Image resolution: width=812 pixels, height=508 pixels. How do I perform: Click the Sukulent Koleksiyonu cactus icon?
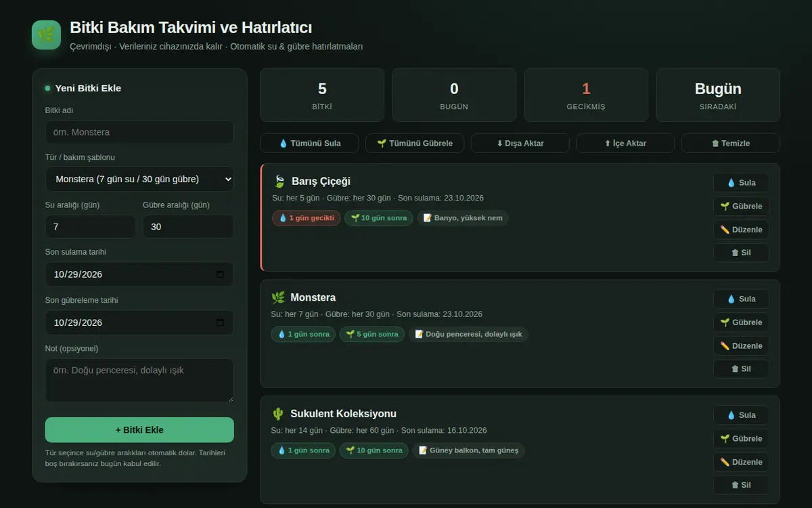click(278, 414)
